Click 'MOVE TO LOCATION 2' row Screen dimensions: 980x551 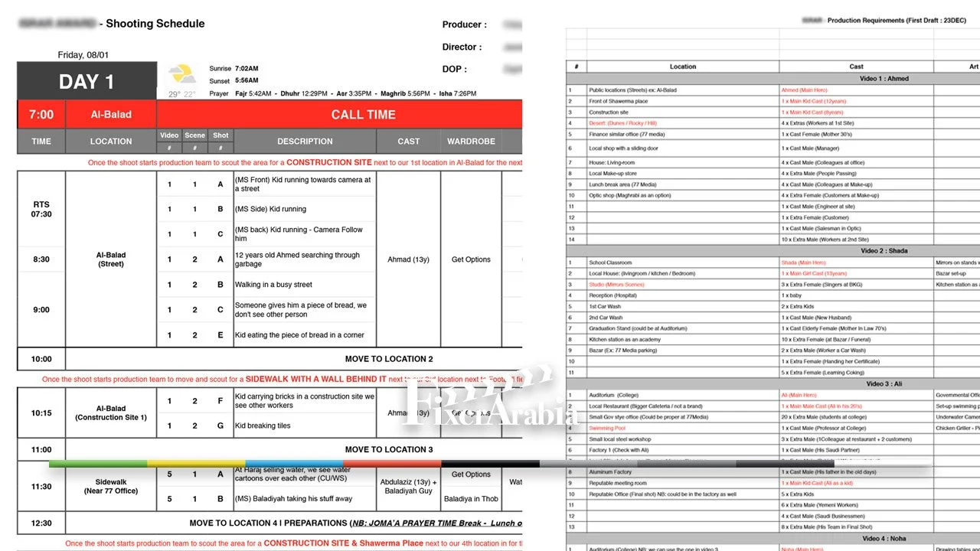(389, 359)
